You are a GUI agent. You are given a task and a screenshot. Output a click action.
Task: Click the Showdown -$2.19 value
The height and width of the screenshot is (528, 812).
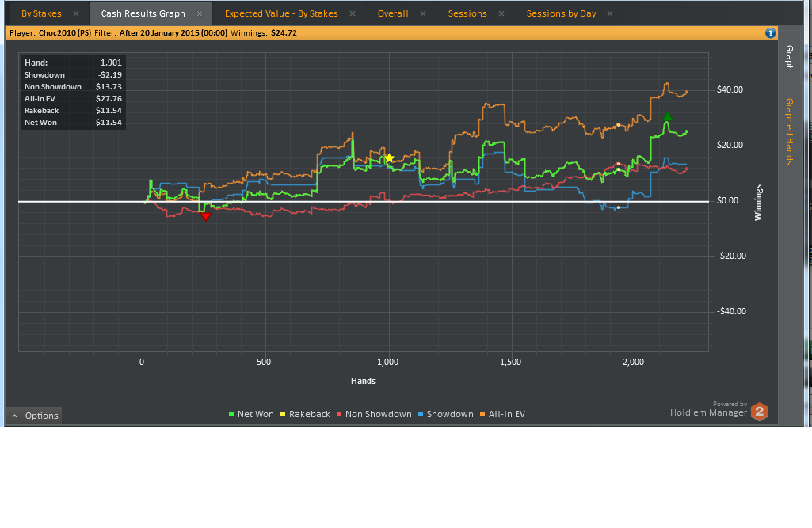110,74
